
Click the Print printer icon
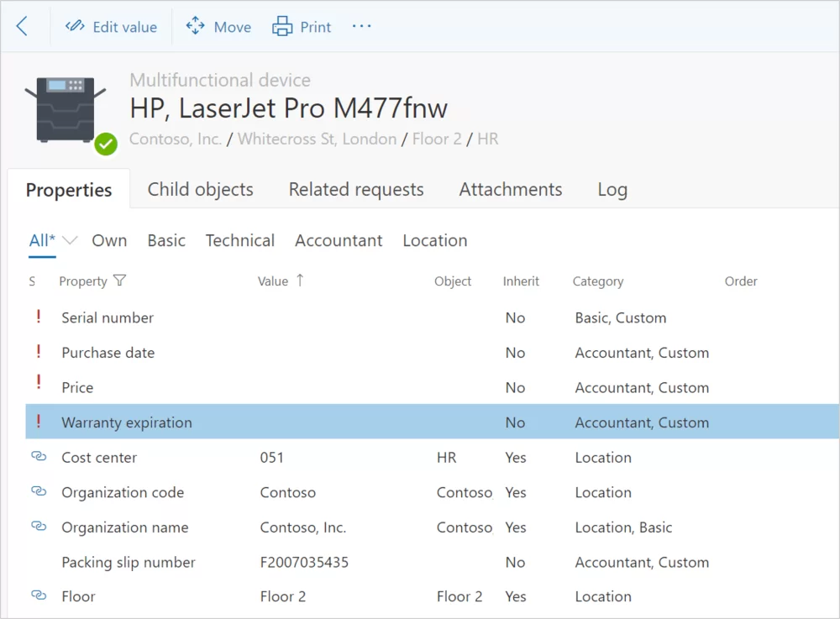point(282,27)
